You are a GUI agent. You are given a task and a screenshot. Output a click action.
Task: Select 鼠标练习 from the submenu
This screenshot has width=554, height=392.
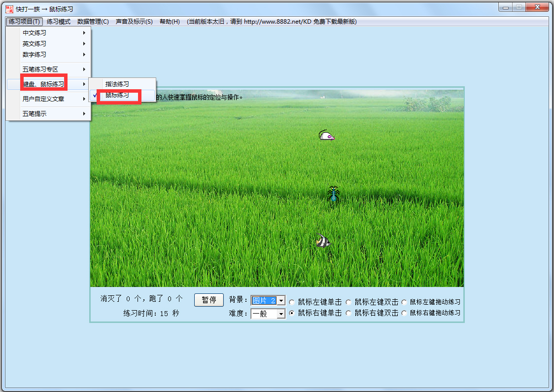(x=117, y=95)
